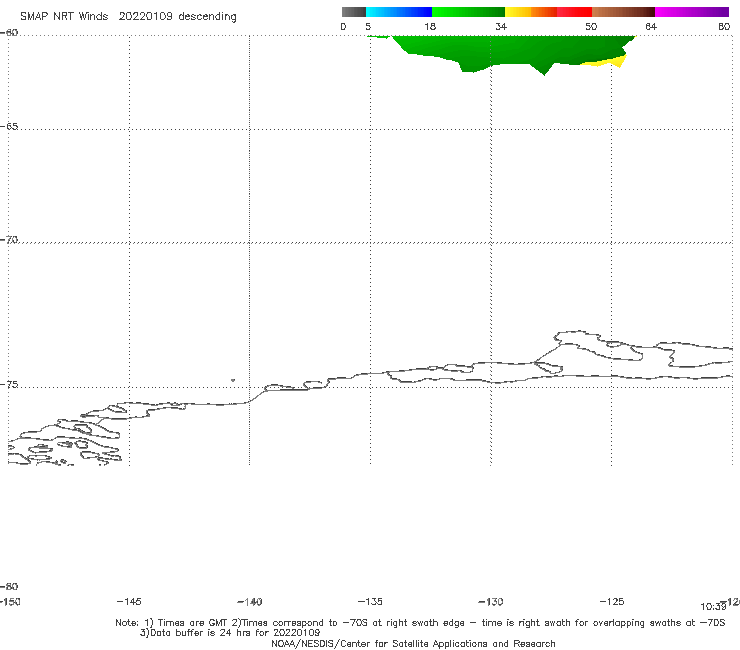Click the color bar label '34'

click(x=501, y=26)
